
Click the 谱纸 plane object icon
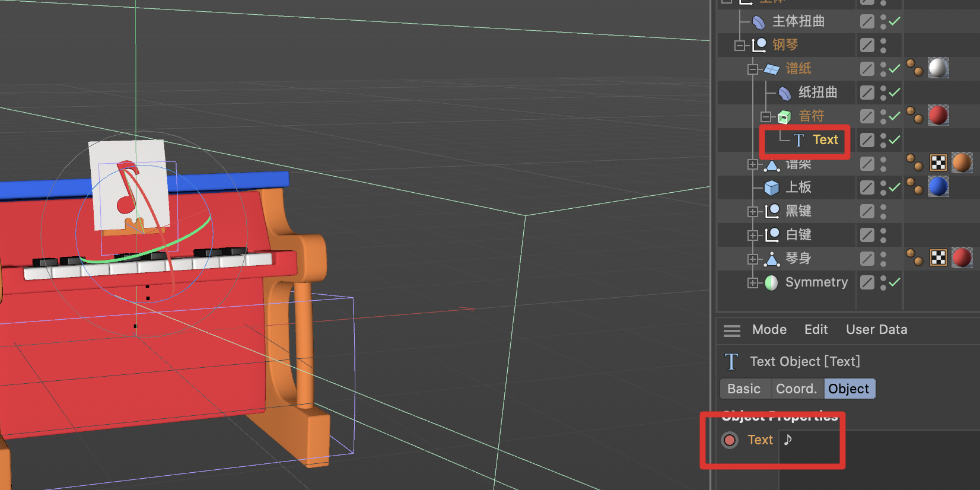pos(772,69)
